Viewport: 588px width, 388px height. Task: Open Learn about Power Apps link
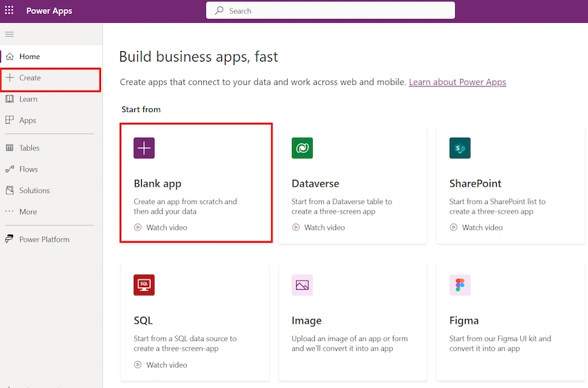[457, 82]
